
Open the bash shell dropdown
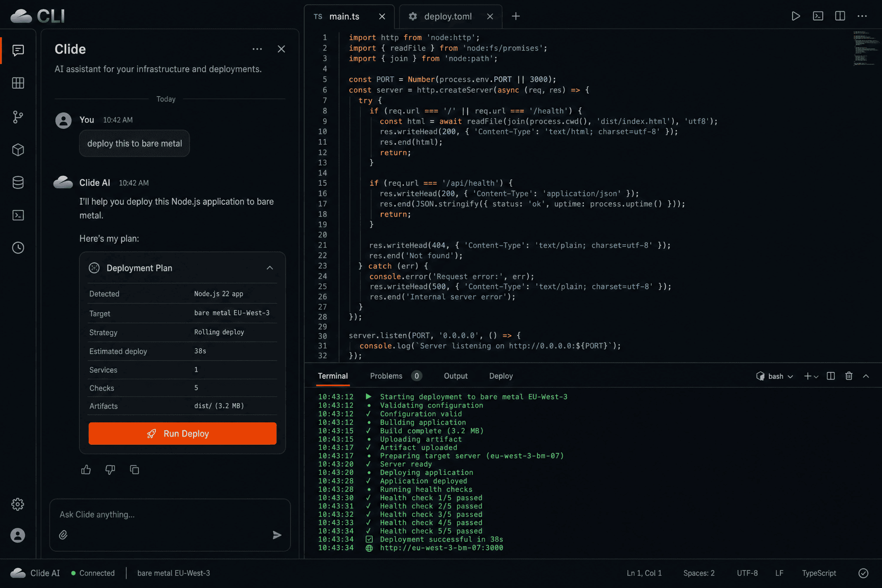pos(775,376)
